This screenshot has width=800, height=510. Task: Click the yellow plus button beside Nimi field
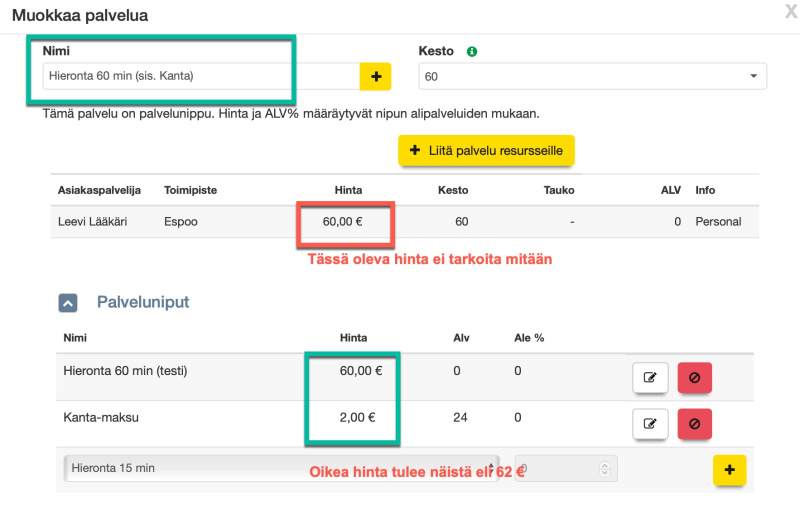(x=376, y=76)
